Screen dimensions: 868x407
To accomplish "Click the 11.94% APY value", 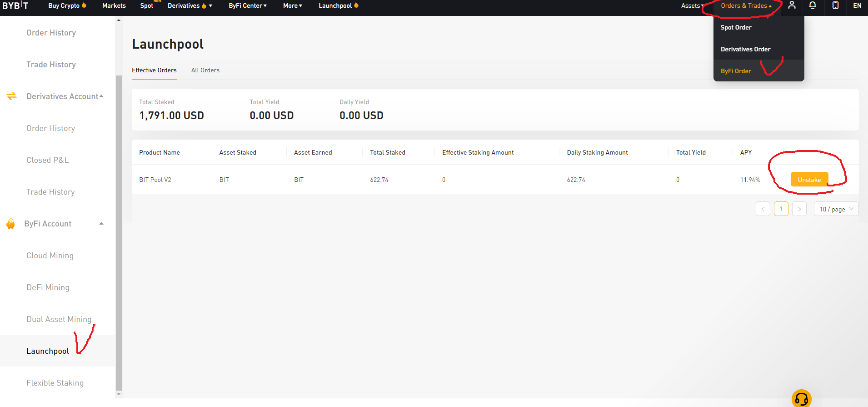I will [x=750, y=180].
